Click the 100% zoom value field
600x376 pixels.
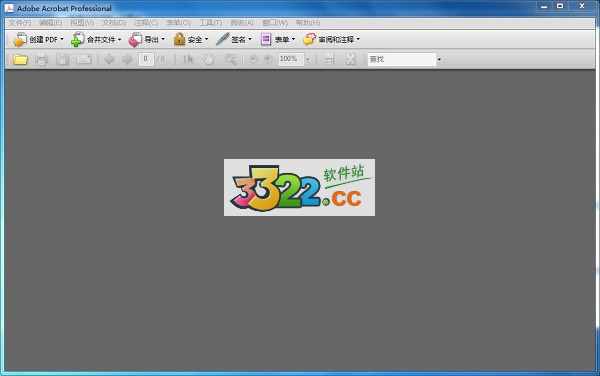(291, 59)
